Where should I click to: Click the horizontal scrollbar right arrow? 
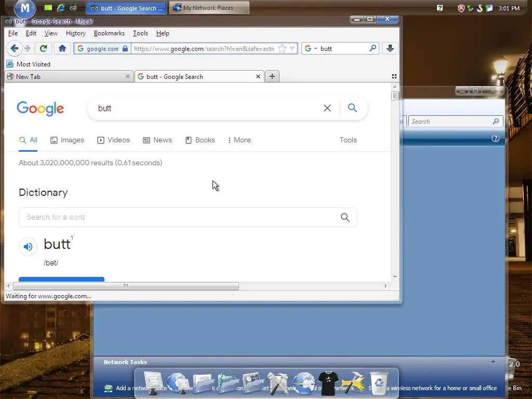(x=385, y=286)
